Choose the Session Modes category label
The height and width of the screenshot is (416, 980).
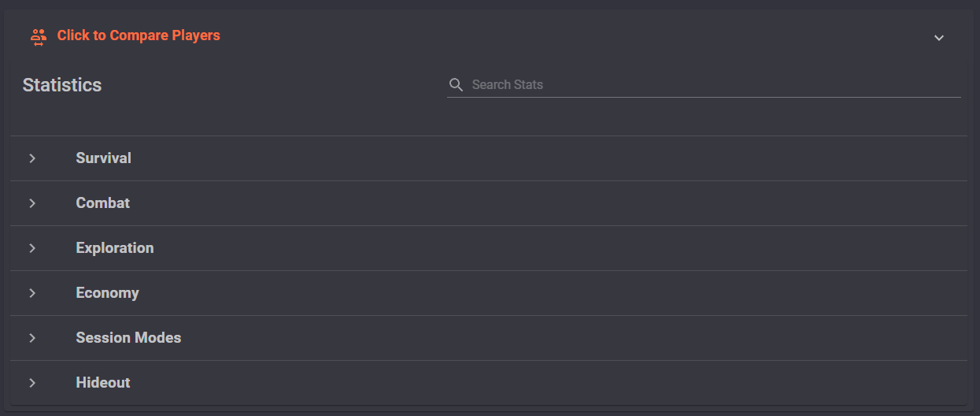coord(128,338)
